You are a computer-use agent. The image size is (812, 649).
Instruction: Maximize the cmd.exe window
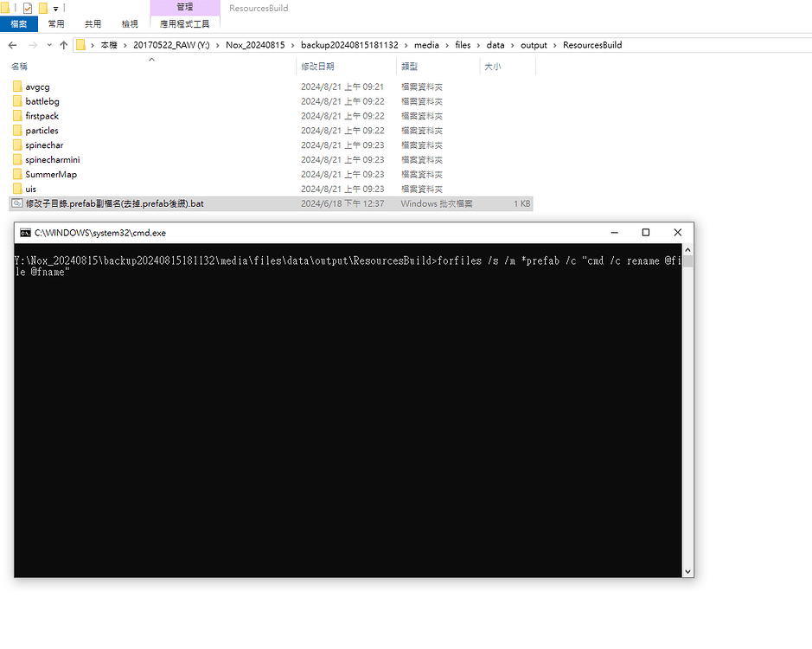pos(645,233)
